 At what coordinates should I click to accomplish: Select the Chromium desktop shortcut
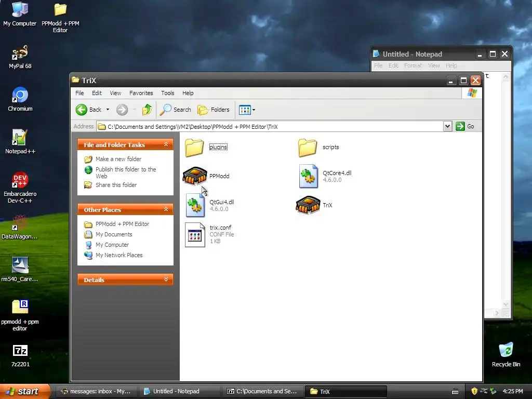click(x=20, y=99)
